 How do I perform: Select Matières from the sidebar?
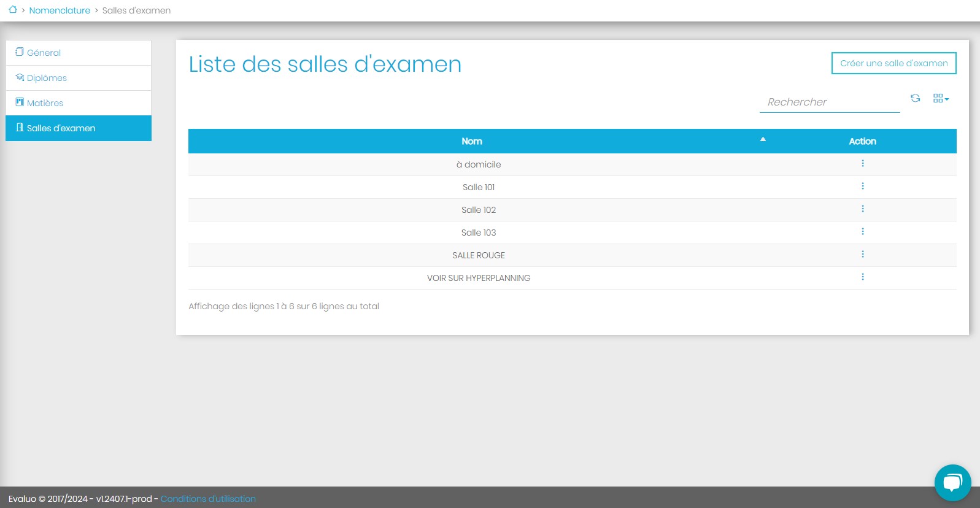tap(45, 103)
